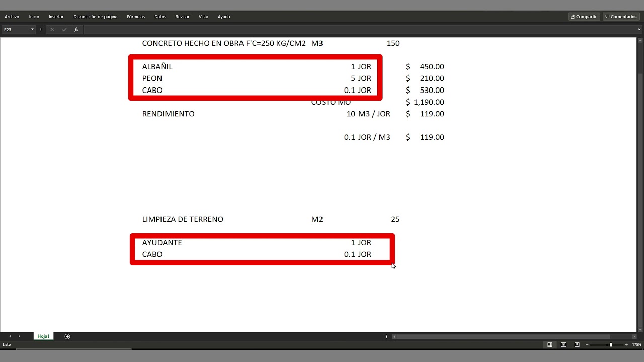Click the confirm checkmark formula icon
644x362 pixels.
tap(64, 30)
